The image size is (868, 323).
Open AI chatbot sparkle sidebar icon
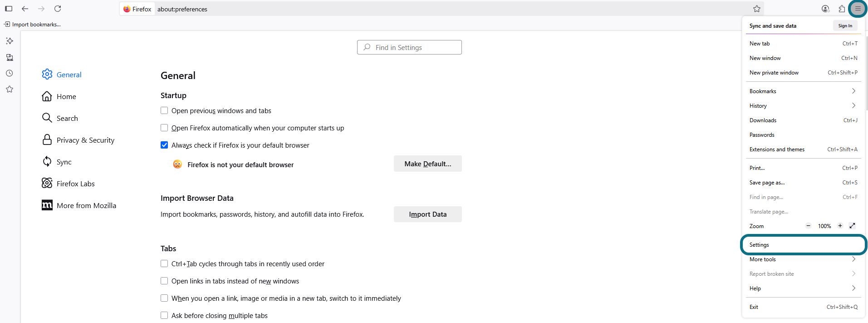tap(10, 41)
